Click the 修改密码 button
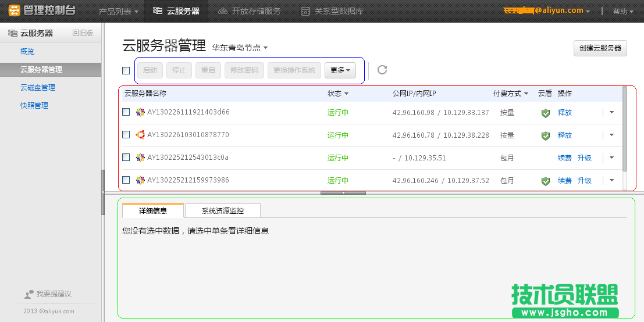 (244, 70)
